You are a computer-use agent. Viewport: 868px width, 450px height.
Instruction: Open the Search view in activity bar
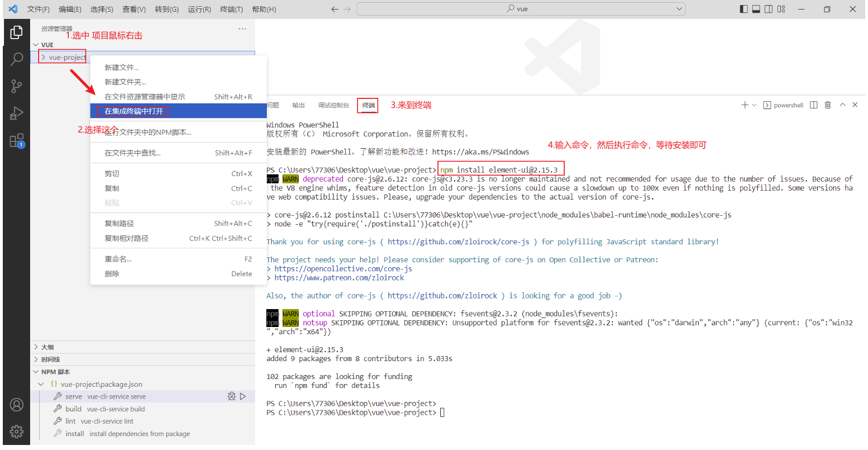click(16, 59)
